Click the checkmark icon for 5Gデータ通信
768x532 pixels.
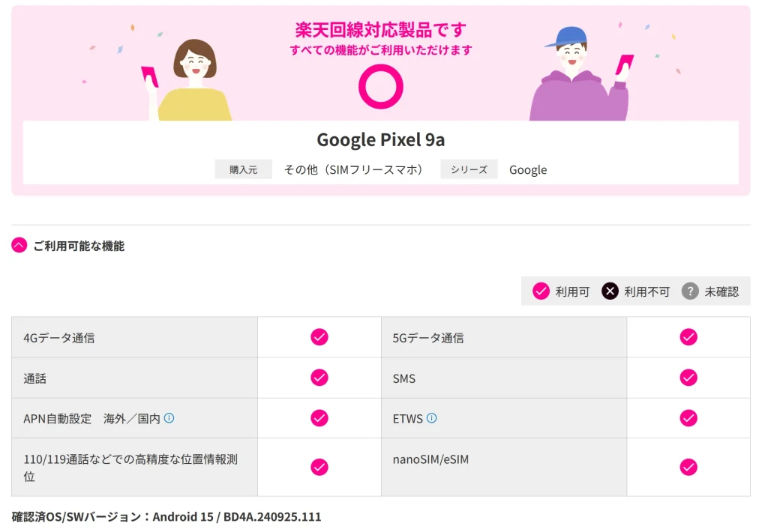coord(688,336)
